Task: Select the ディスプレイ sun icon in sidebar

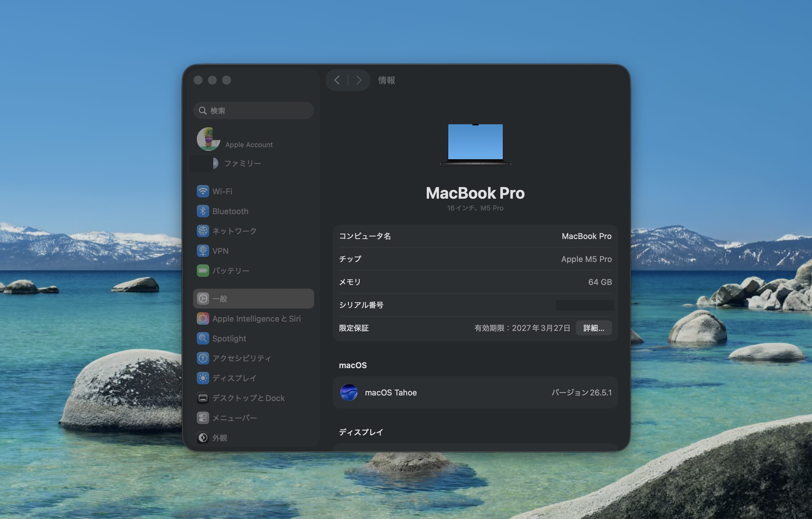Action: (x=203, y=378)
